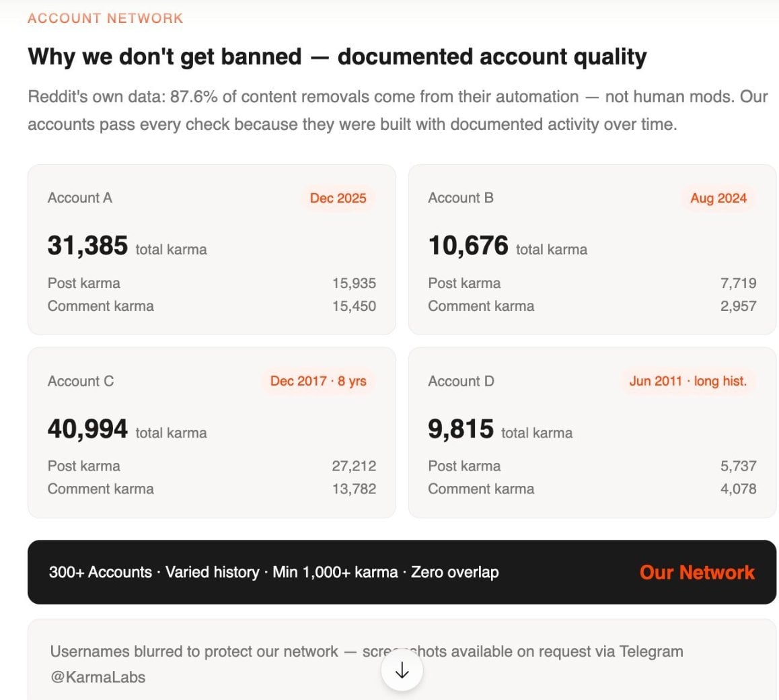Click the Jun 2011 · long hist. badge
This screenshot has width=779, height=700.
pyautogui.click(x=688, y=381)
